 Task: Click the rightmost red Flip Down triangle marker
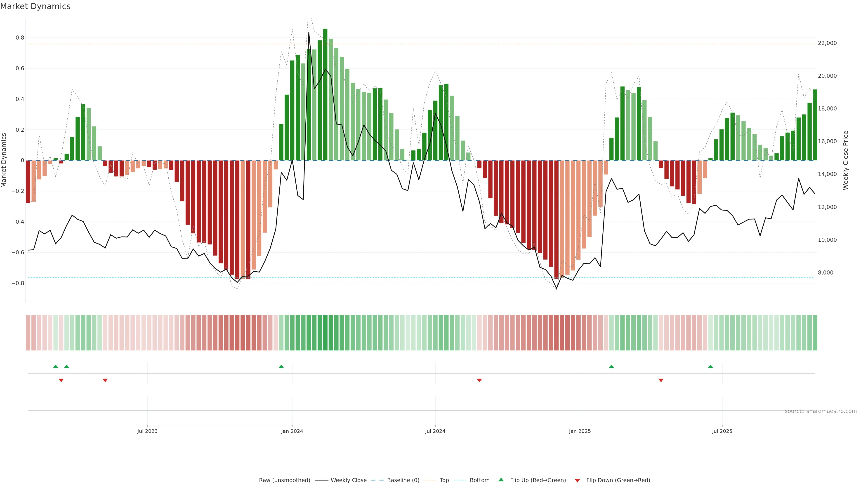pos(661,380)
